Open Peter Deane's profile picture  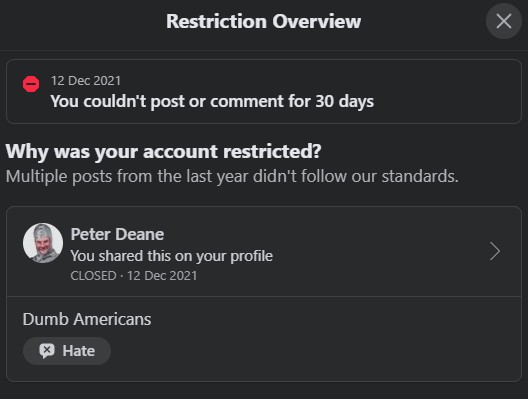click(x=43, y=243)
